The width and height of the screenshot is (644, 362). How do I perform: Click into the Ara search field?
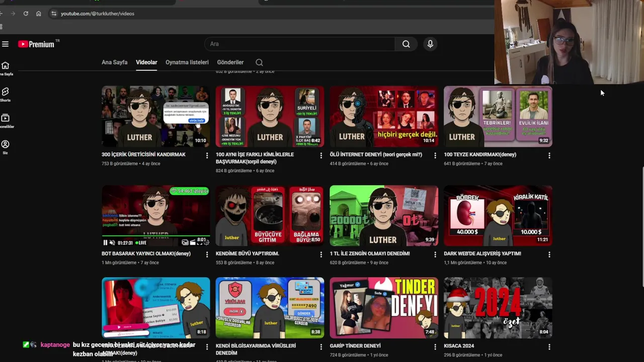click(x=300, y=44)
